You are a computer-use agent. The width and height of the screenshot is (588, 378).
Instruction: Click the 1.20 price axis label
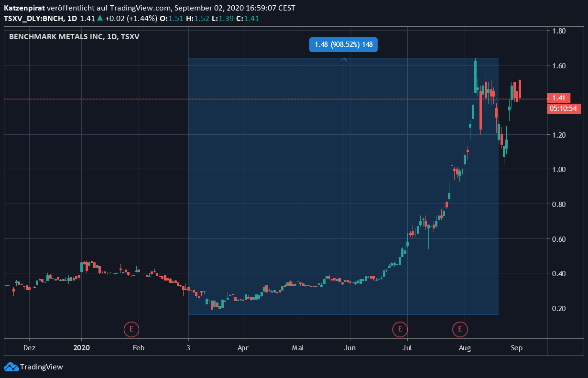tap(559, 135)
